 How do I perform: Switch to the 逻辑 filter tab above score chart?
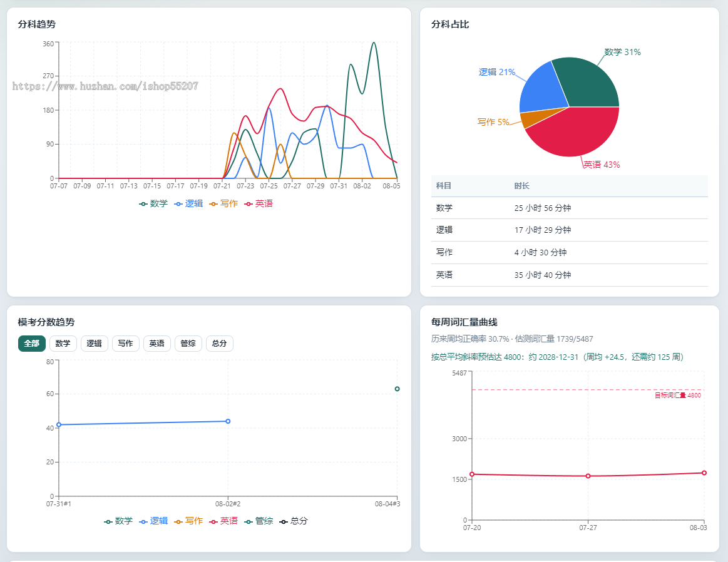coord(95,344)
